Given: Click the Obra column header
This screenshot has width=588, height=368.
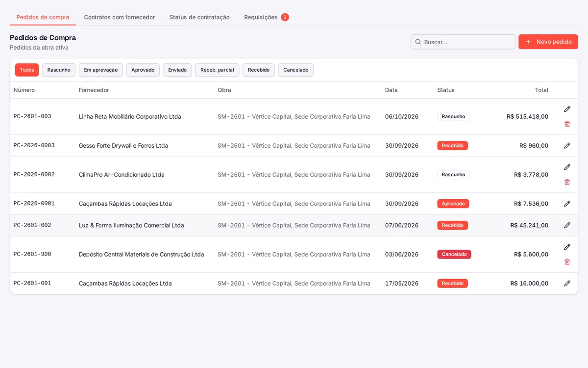Looking at the screenshot, I should point(224,90).
